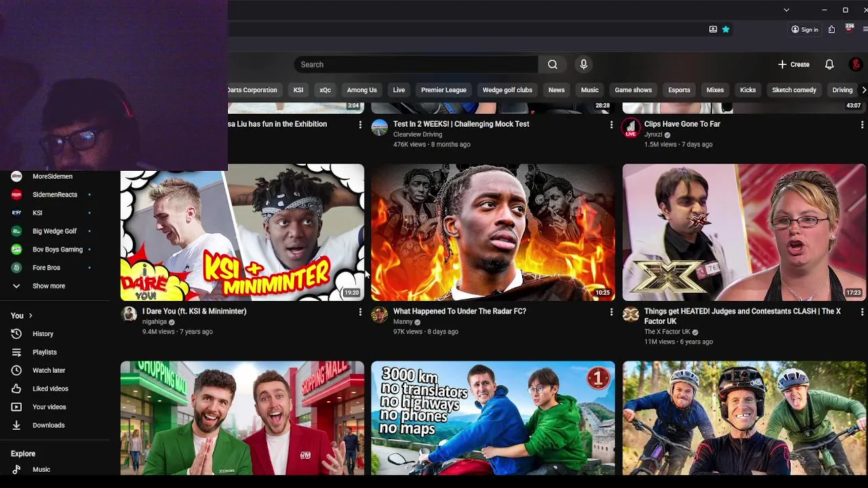Image resolution: width=868 pixels, height=488 pixels.
Task: Focus the YouTube Search field
Action: pyautogui.click(x=416, y=64)
